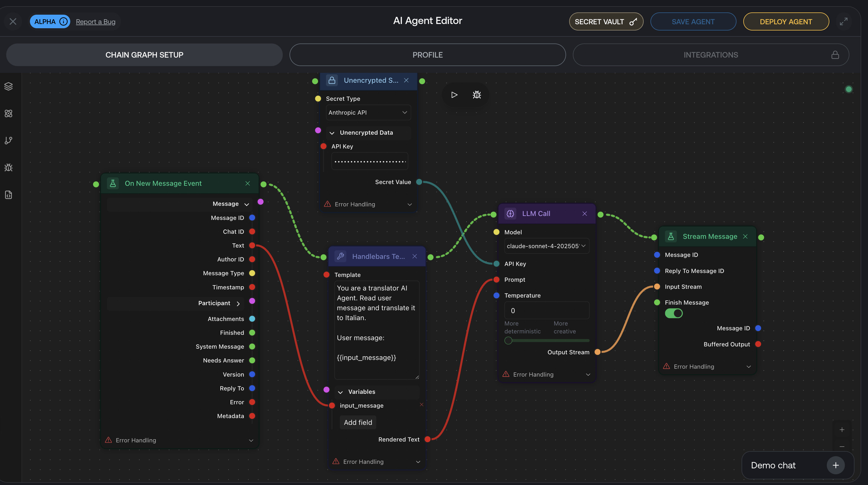Click the run play button on canvas
This screenshot has width=868, height=485.
pyautogui.click(x=454, y=95)
